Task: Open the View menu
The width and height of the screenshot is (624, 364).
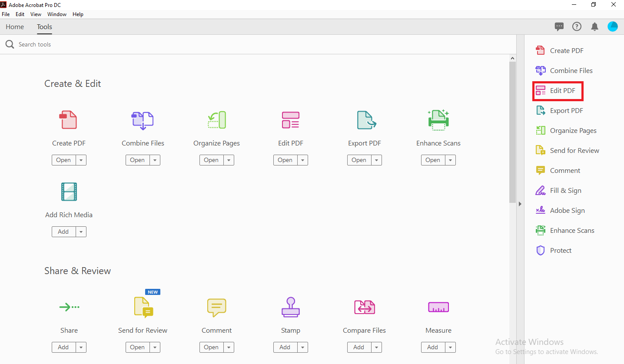Action: pyautogui.click(x=36, y=14)
